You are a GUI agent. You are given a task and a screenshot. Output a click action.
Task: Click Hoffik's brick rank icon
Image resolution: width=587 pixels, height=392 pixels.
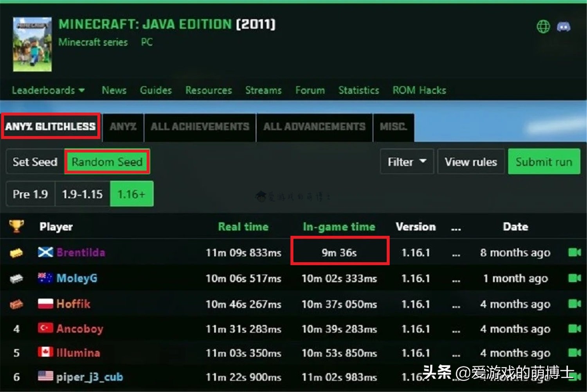(16, 304)
